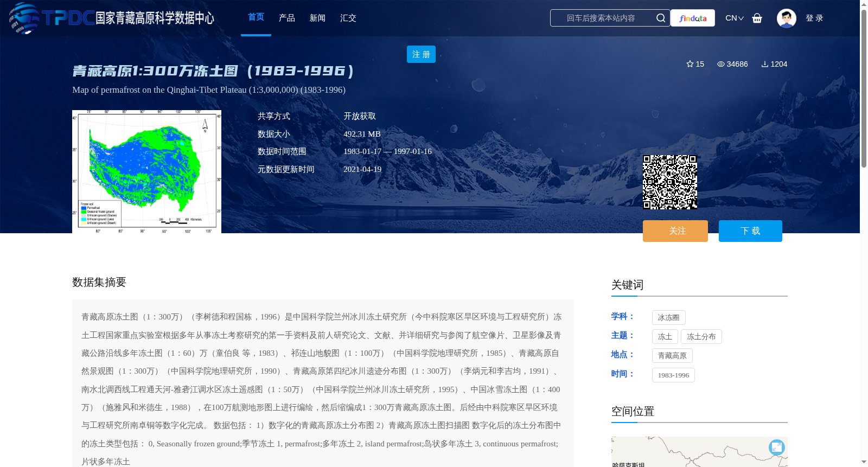Click the blue 下载 download button

click(750, 231)
